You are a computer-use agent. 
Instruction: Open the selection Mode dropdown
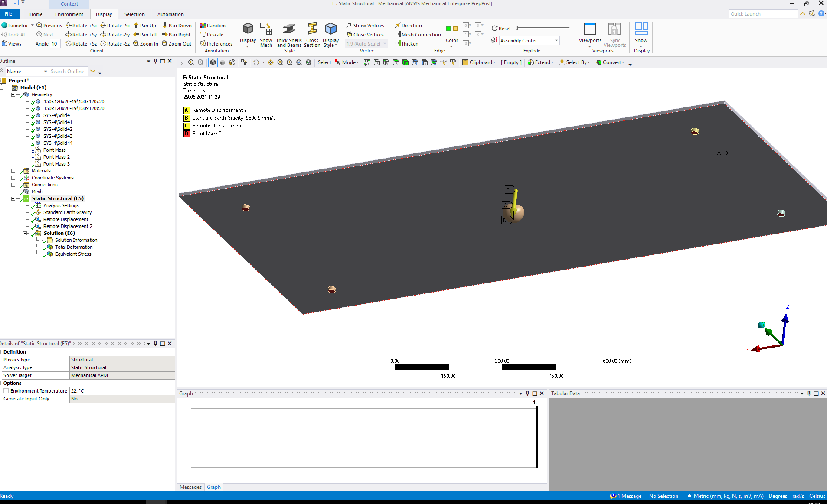click(346, 62)
